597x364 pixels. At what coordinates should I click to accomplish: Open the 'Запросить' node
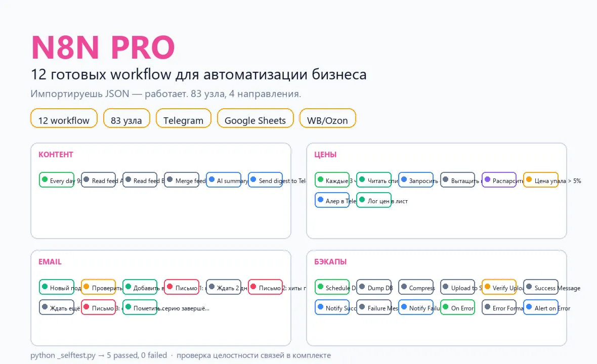click(x=416, y=180)
